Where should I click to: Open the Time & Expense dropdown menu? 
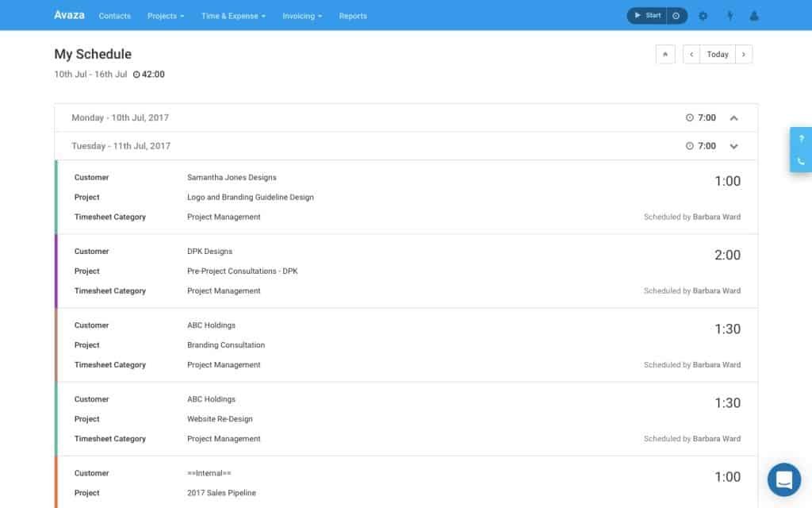[232, 15]
